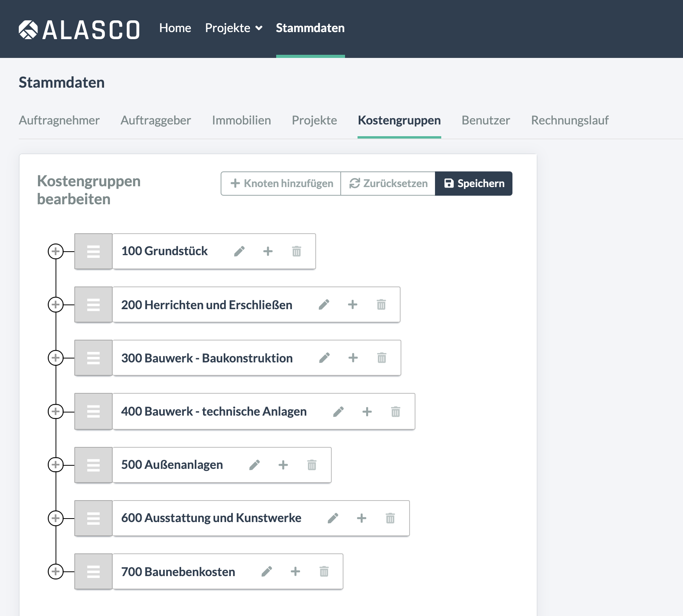Select the 500 Außenanlagen label

(x=172, y=465)
